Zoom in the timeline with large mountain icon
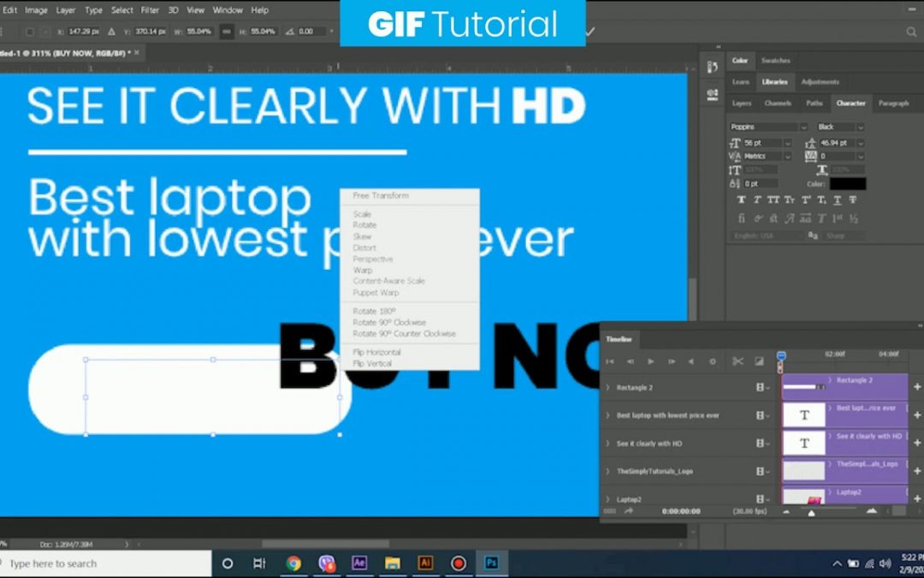The height and width of the screenshot is (578, 924). click(872, 510)
